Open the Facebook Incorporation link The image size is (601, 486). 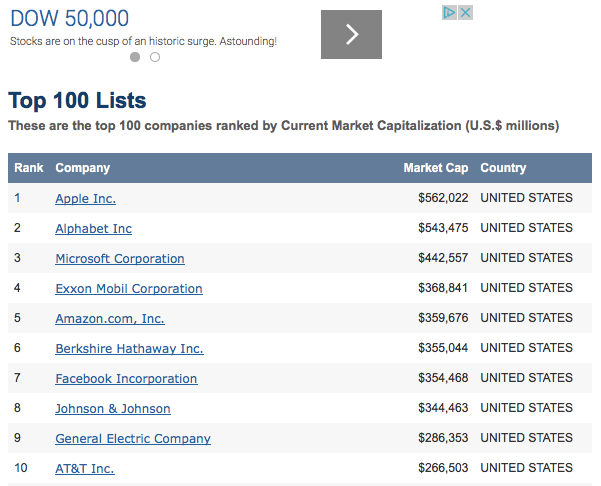[126, 378]
